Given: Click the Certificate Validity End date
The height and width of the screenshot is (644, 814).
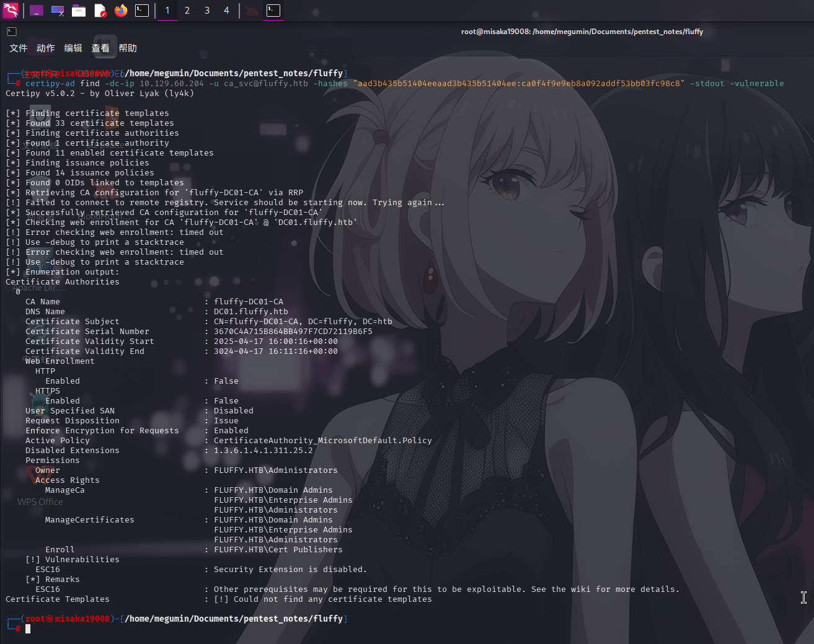Looking at the screenshot, I should coord(276,351).
